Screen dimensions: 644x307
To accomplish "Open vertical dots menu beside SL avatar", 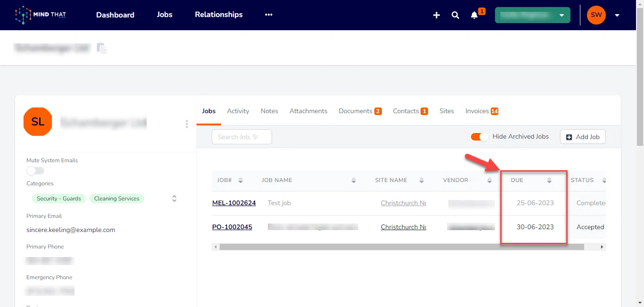I will point(187,124).
